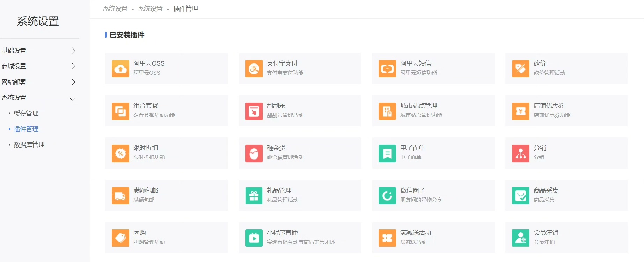This screenshot has height=262, width=644.
Task: Select 插件管理 sidebar menu item
Action: pyautogui.click(x=26, y=129)
